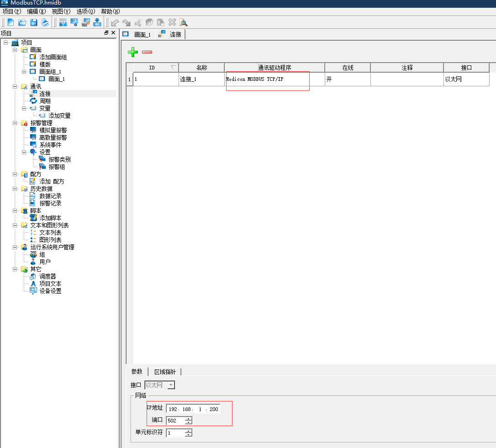Click the delete X icon in the toolbar

[172, 22]
